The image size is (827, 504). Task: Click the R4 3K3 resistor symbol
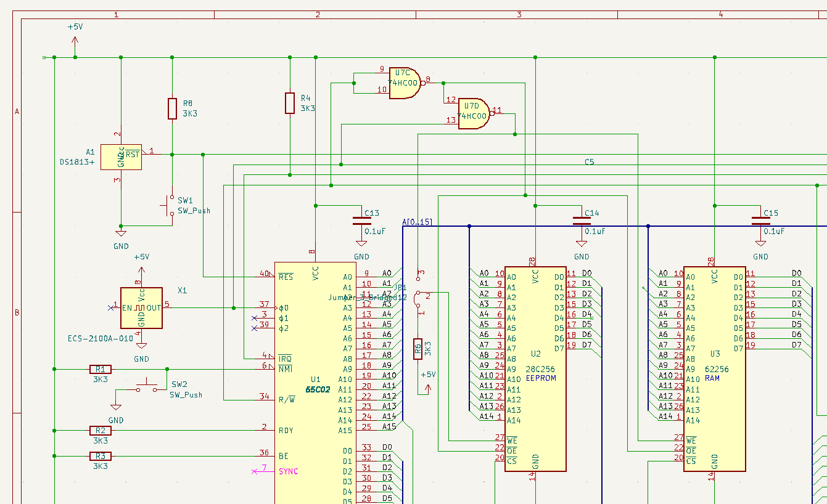click(x=290, y=103)
